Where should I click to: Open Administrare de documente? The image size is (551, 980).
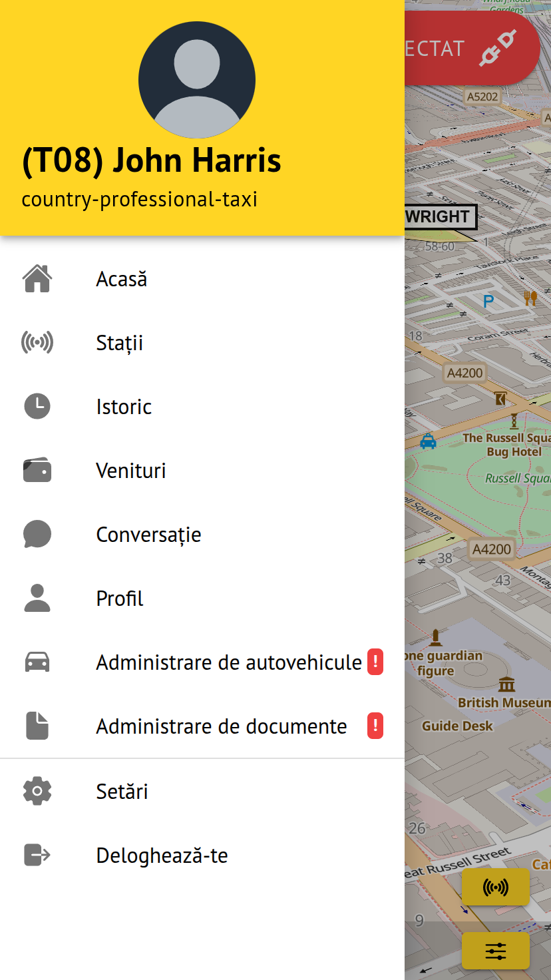[x=222, y=726]
